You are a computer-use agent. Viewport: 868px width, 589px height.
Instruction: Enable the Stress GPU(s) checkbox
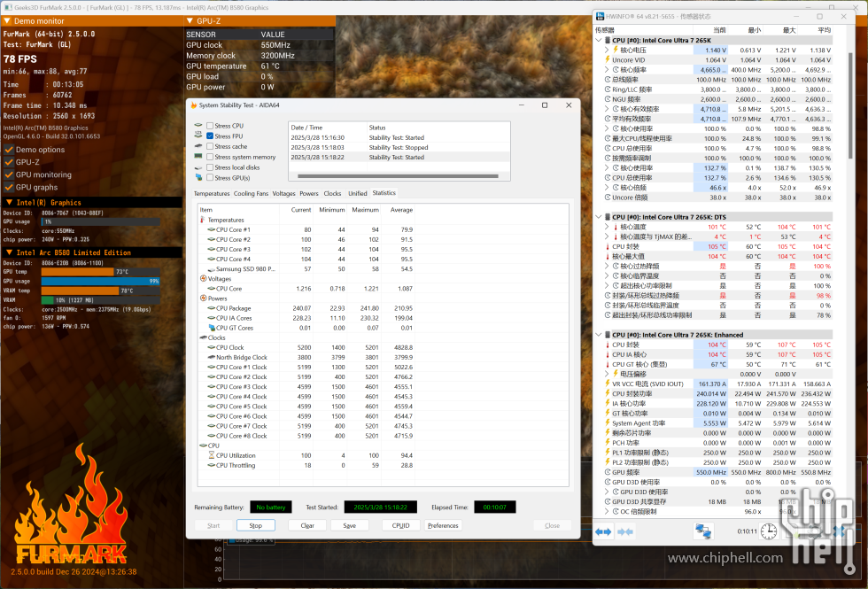pos(210,178)
